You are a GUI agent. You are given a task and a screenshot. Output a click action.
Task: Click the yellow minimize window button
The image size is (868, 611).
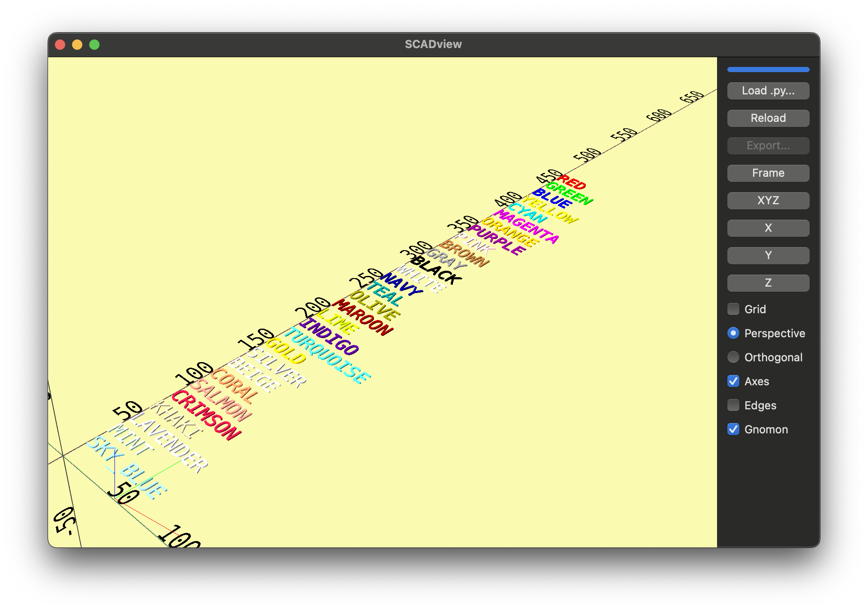(77, 45)
